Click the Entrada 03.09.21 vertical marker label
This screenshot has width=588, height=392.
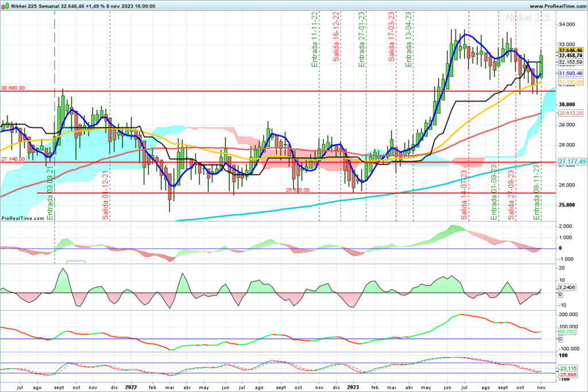[51, 192]
